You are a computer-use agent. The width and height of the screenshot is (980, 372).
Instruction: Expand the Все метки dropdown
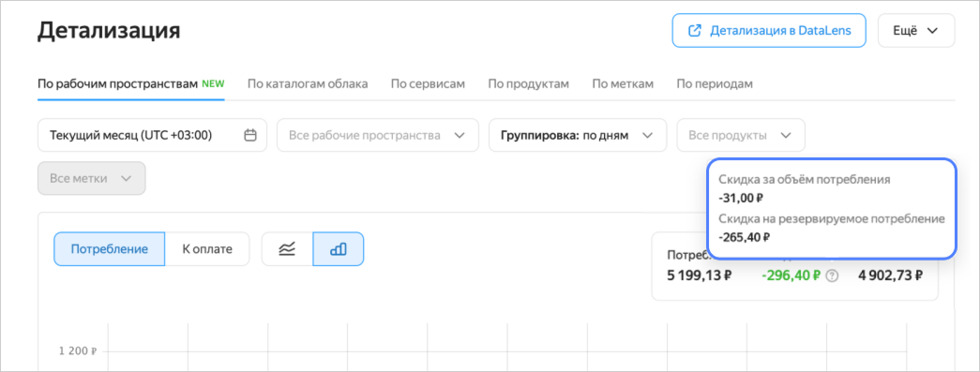click(92, 179)
